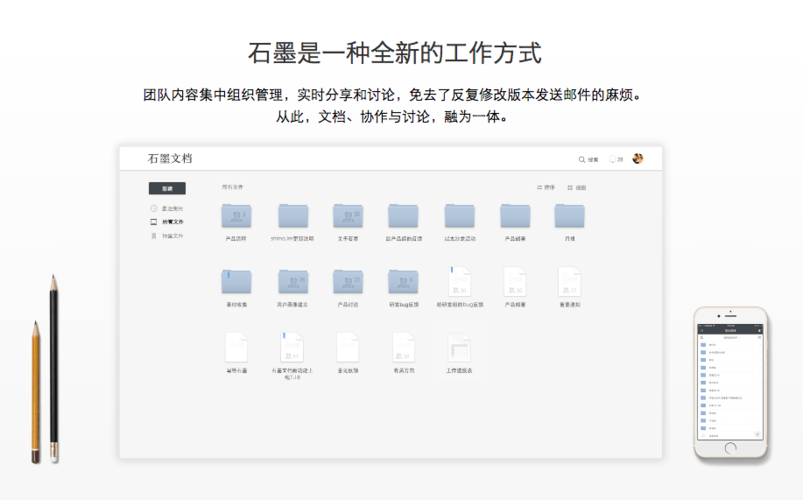Viewport: 803px width, 500px height.
Task: Open the 研发bug反馈 folder with 8 members
Action: pos(403,282)
